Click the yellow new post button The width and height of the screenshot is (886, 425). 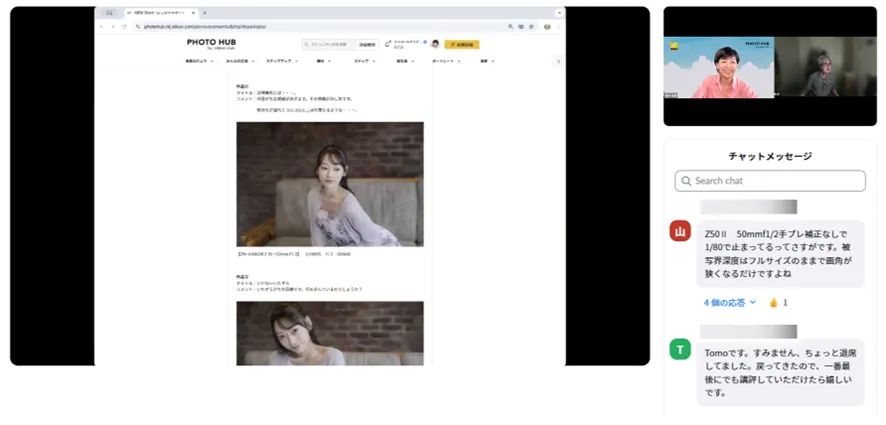coord(461,44)
